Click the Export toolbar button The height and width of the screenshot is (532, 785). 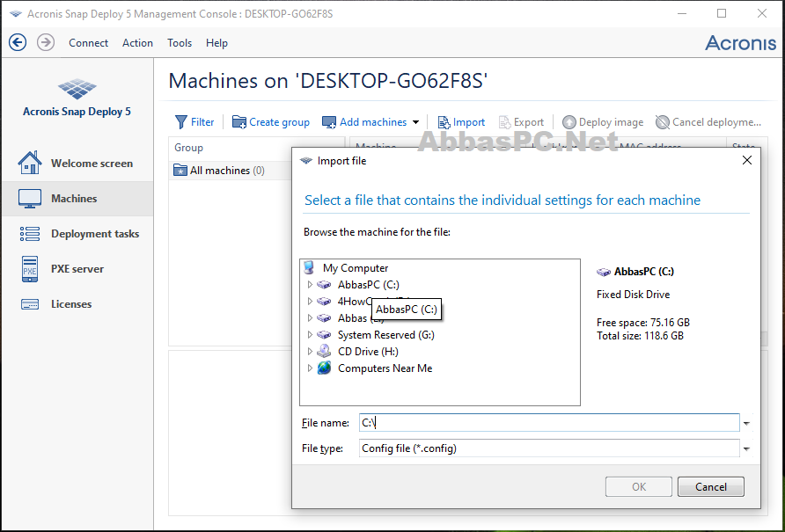coord(521,122)
